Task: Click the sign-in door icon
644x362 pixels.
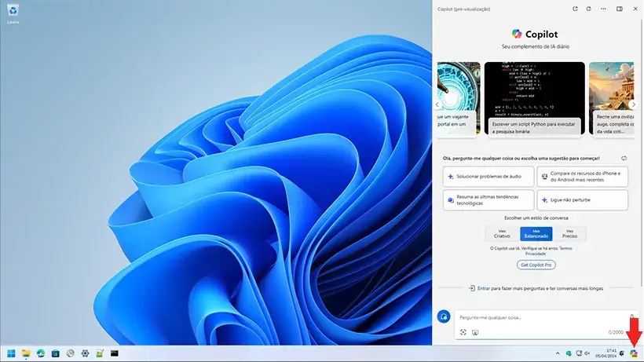Action: (471, 288)
